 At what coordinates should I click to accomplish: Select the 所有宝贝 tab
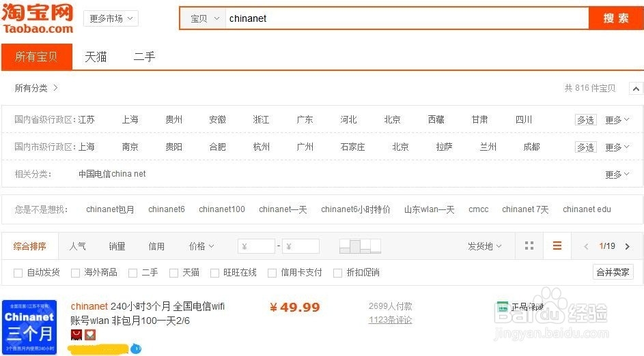37,57
